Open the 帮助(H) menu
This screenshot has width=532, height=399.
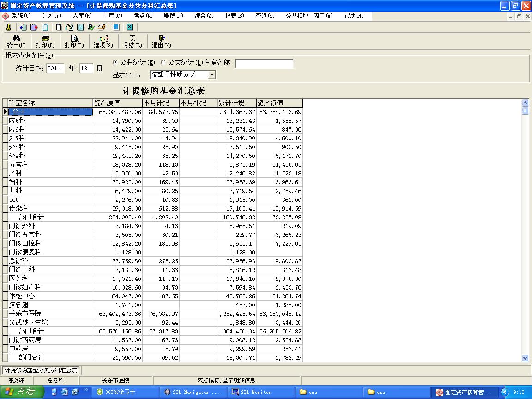click(x=354, y=16)
